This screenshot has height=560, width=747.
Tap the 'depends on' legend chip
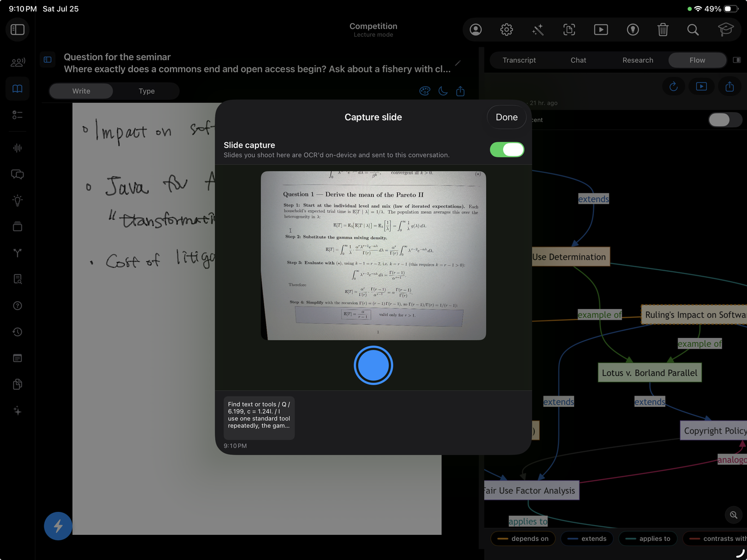[x=523, y=539]
